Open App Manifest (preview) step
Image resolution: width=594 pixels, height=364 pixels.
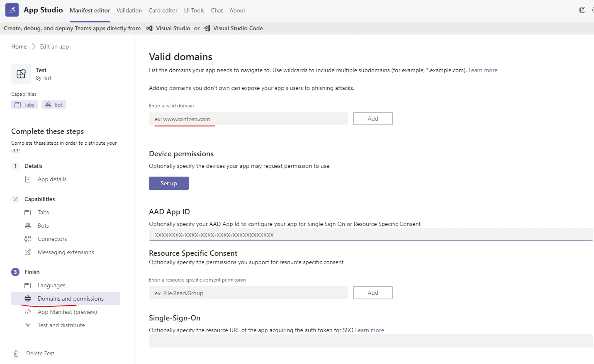67,312
